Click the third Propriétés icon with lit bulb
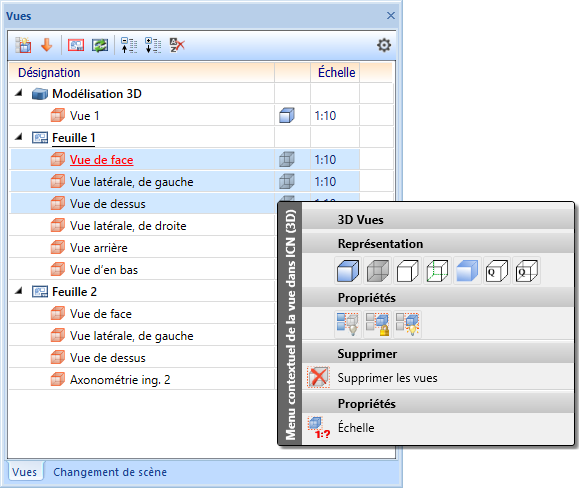 [x=407, y=324]
